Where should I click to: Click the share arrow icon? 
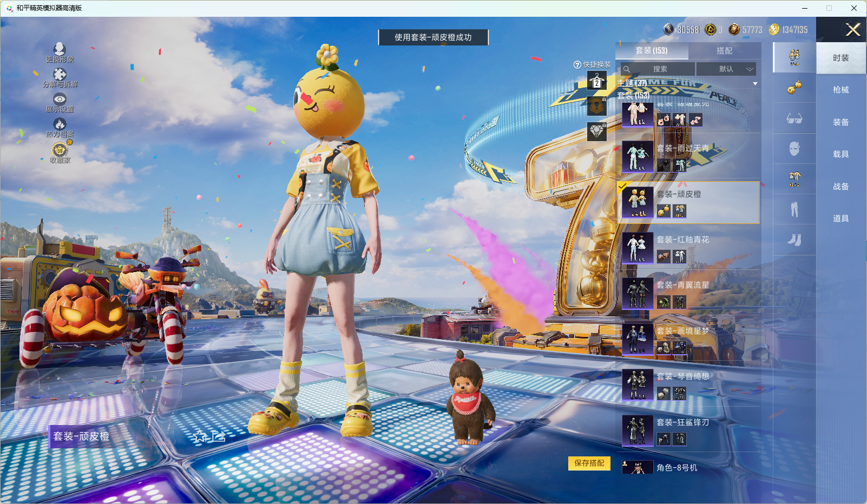click(x=218, y=436)
